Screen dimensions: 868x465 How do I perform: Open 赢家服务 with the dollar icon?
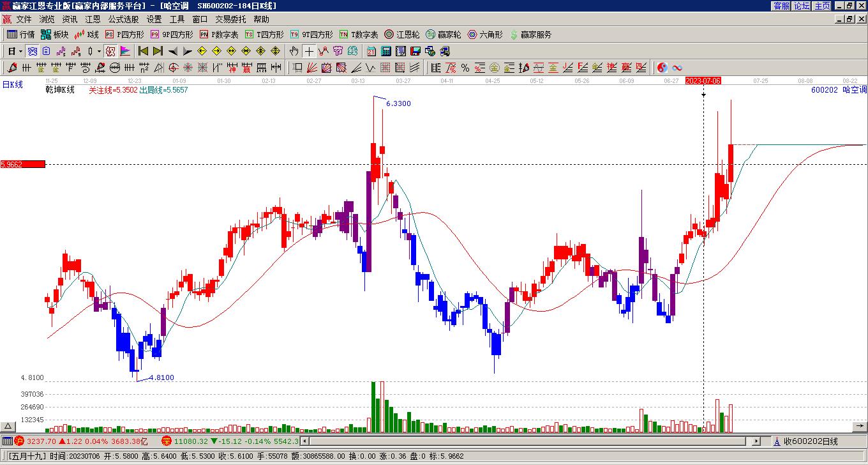[x=530, y=34]
